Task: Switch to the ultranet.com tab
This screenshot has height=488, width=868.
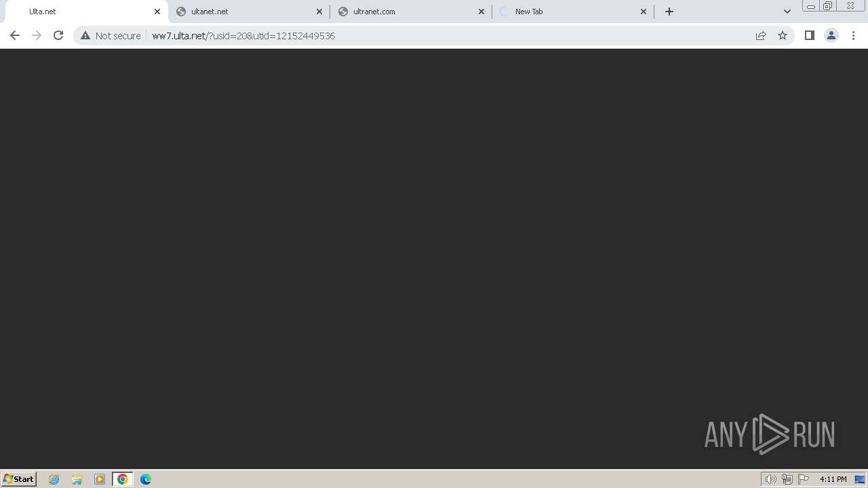Action: click(x=411, y=12)
